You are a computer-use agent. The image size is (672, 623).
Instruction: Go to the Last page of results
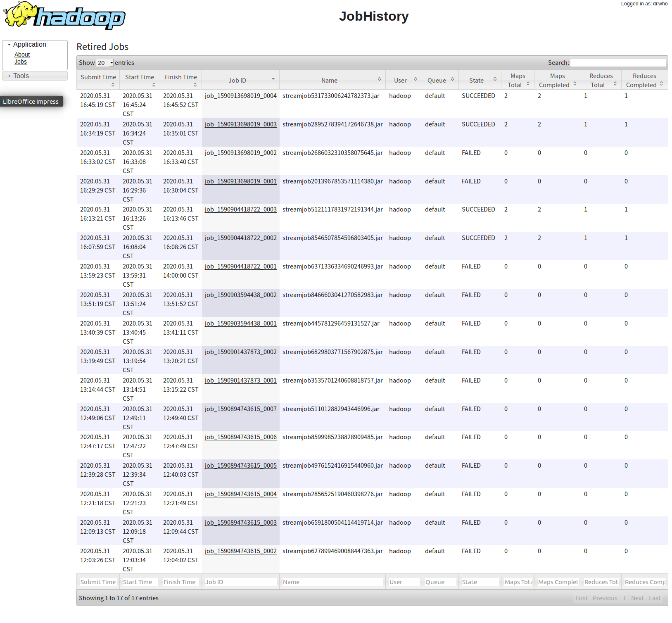pyautogui.click(x=654, y=598)
